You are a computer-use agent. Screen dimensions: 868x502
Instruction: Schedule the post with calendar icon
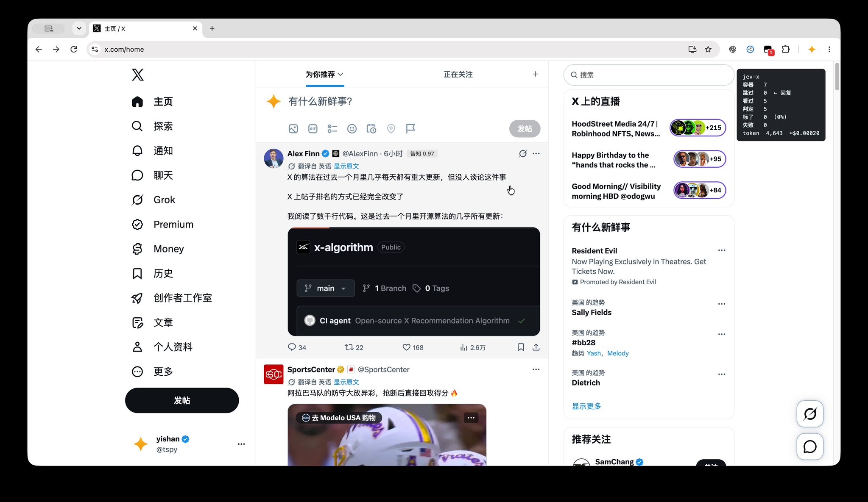[x=371, y=129]
